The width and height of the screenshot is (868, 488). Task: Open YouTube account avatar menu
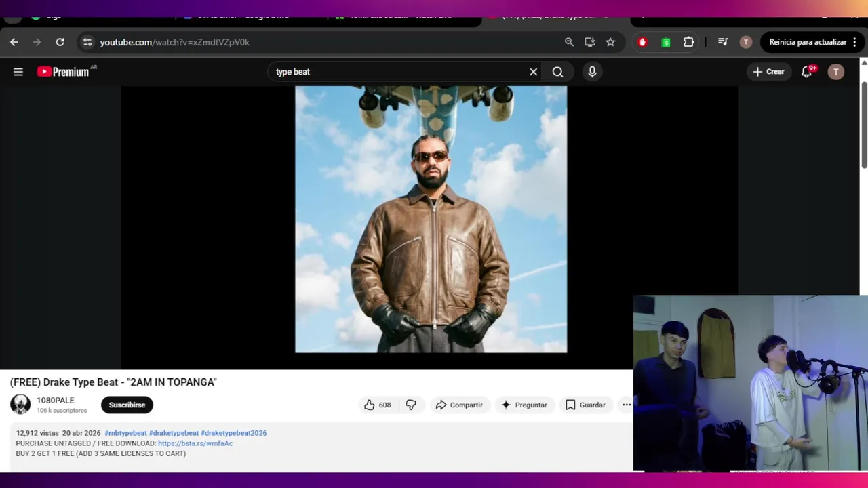[x=836, y=72]
